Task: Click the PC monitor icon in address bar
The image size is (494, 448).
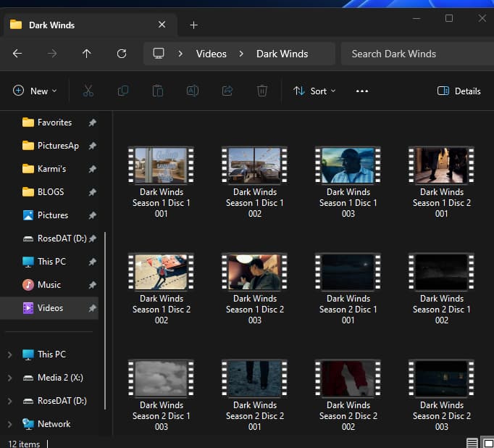Action: [159, 53]
